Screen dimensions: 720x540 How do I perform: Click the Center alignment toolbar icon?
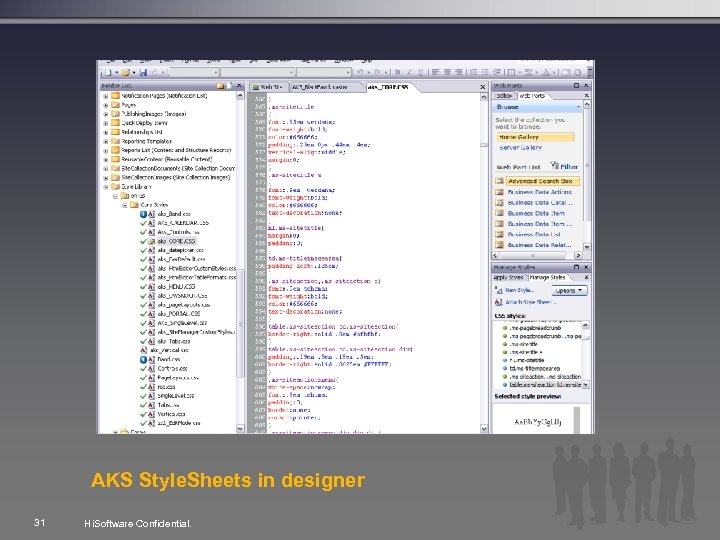pyautogui.click(x=447, y=72)
